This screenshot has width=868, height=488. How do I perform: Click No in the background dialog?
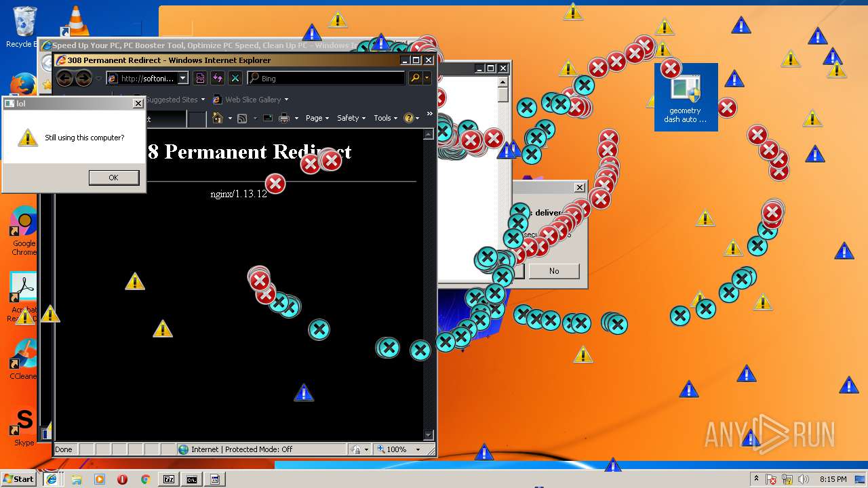(x=554, y=271)
